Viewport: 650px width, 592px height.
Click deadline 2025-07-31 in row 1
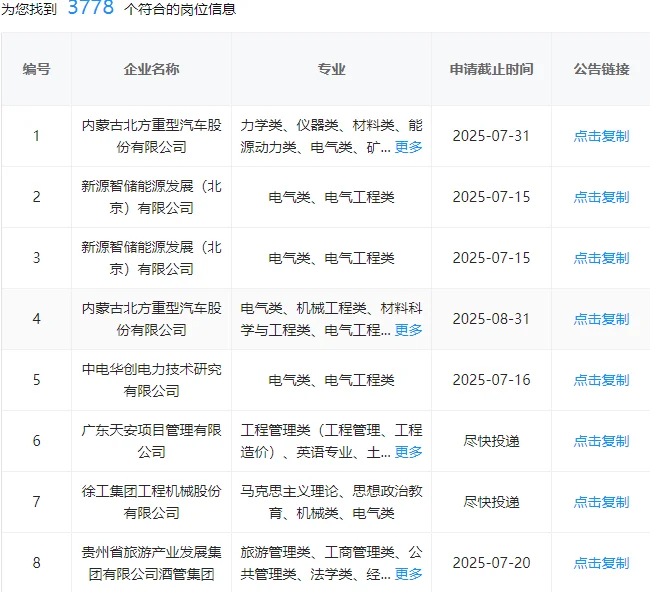pos(491,136)
